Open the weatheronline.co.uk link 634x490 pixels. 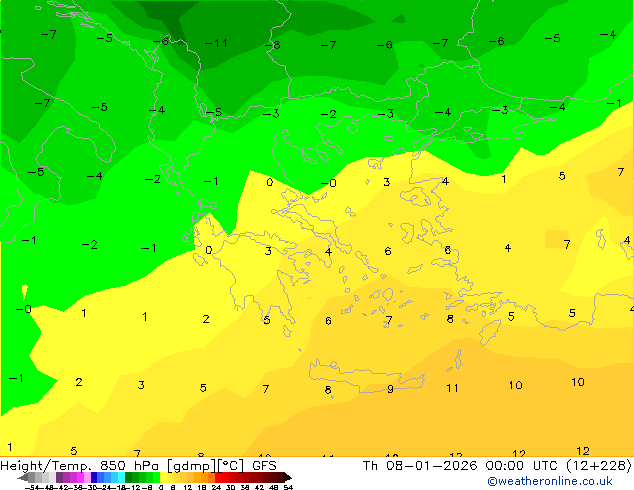coord(549,481)
